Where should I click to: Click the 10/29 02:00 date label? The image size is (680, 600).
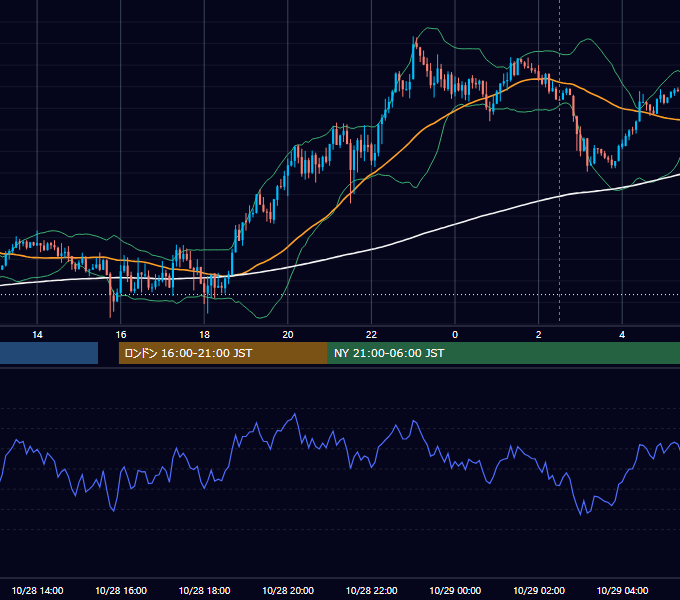(x=539, y=590)
